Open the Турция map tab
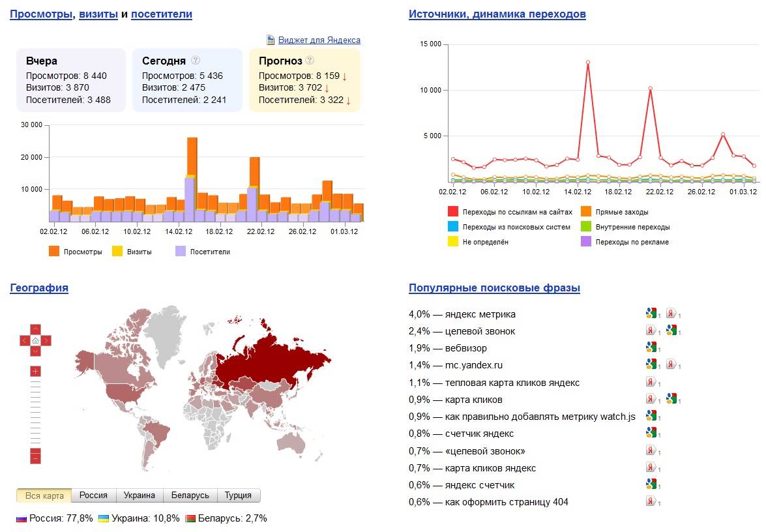 click(x=238, y=495)
